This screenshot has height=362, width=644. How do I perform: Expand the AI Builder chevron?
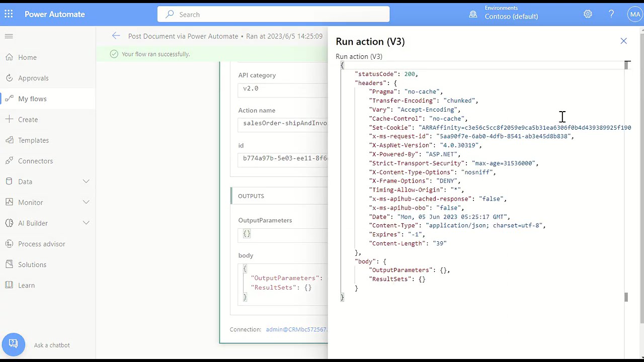coord(86,223)
